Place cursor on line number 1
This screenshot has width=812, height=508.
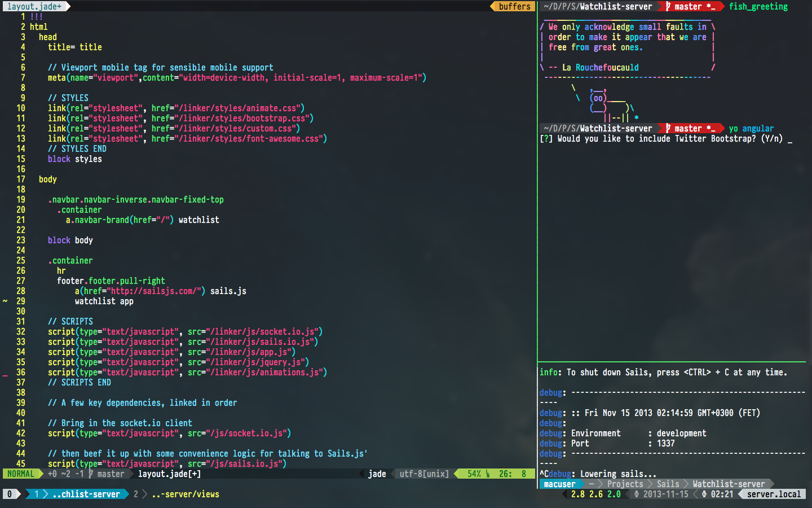click(23, 16)
